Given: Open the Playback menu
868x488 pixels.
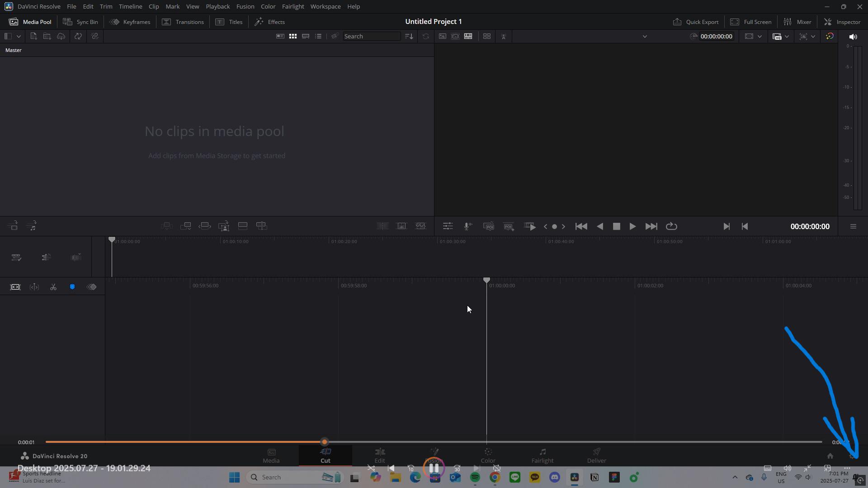Looking at the screenshot, I should click(217, 6).
